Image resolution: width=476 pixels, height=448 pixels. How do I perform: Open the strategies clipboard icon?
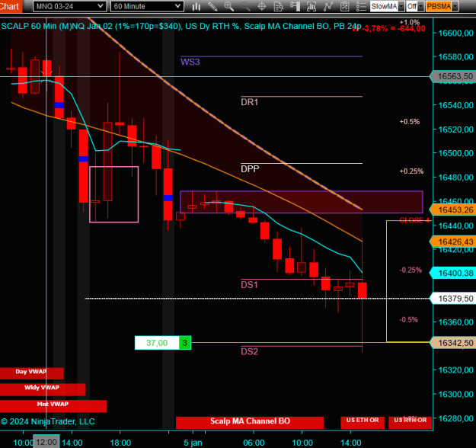click(344, 6)
